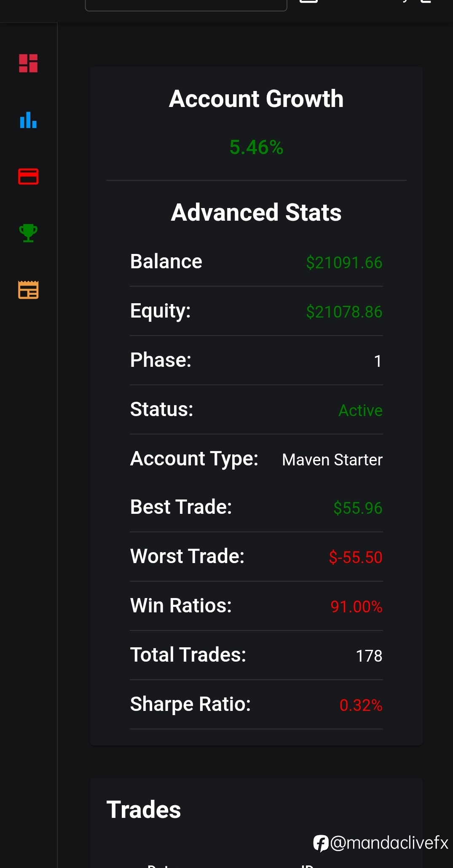Click the 5.46% growth value
The height and width of the screenshot is (868, 453).
[x=256, y=147]
